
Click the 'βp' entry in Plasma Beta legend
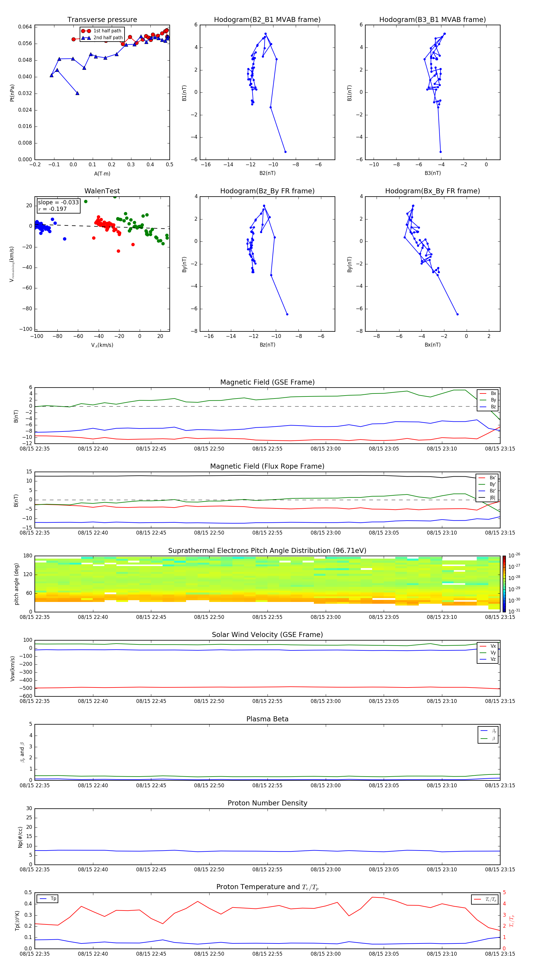[488, 731]
